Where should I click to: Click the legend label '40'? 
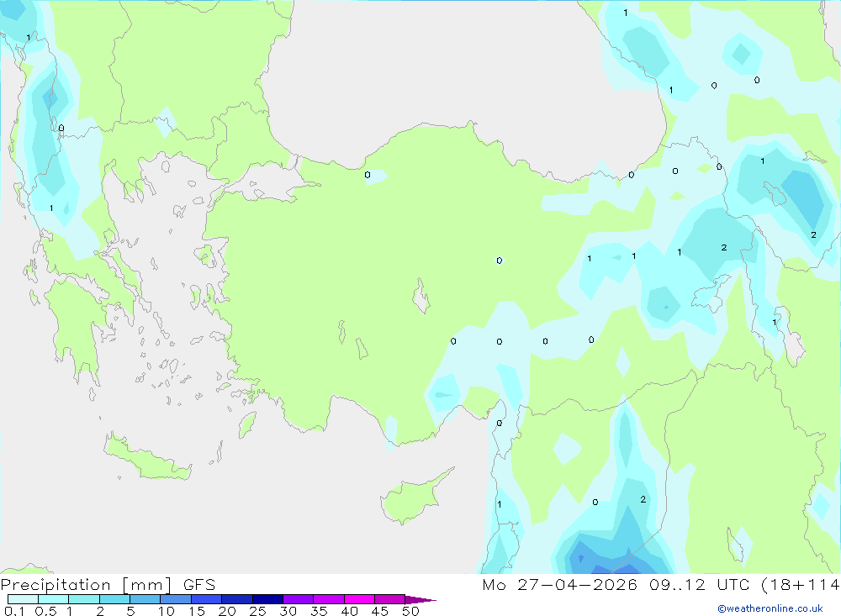click(x=350, y=611)
